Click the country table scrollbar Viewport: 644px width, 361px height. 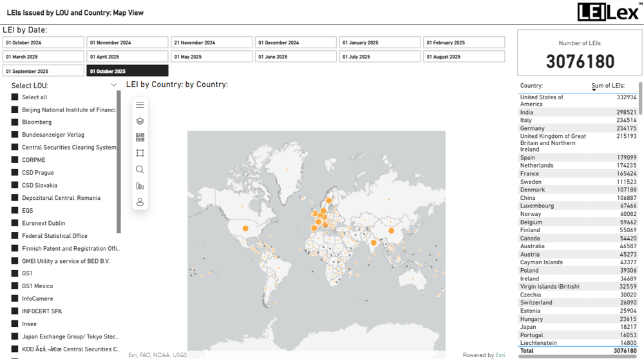coord(640,98)
